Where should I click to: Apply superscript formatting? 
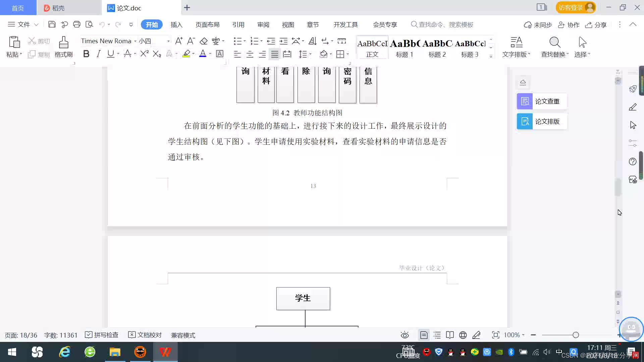click(144, 54)
